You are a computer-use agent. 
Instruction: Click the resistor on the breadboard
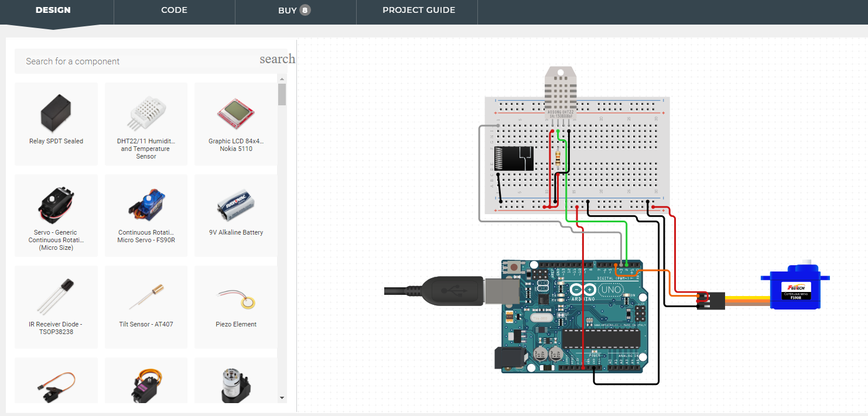[x=558, y=158]
